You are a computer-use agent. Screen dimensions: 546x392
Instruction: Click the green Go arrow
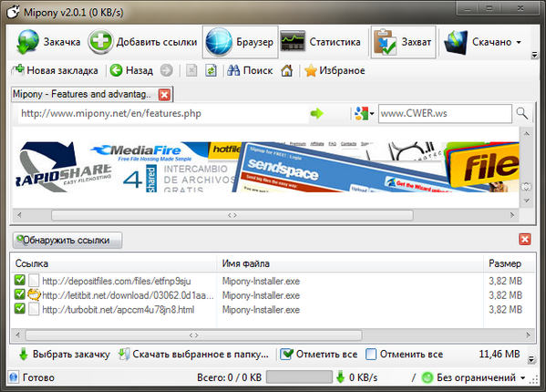[316, 113]
